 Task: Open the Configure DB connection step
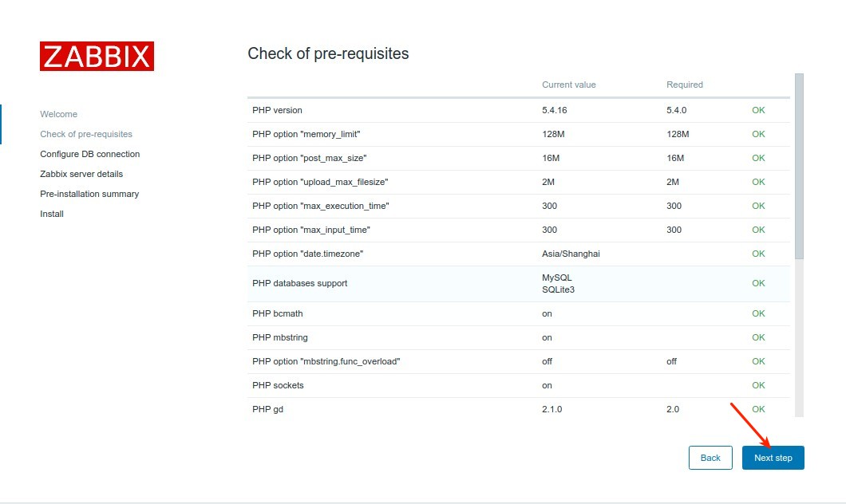[x=89, y=154]
